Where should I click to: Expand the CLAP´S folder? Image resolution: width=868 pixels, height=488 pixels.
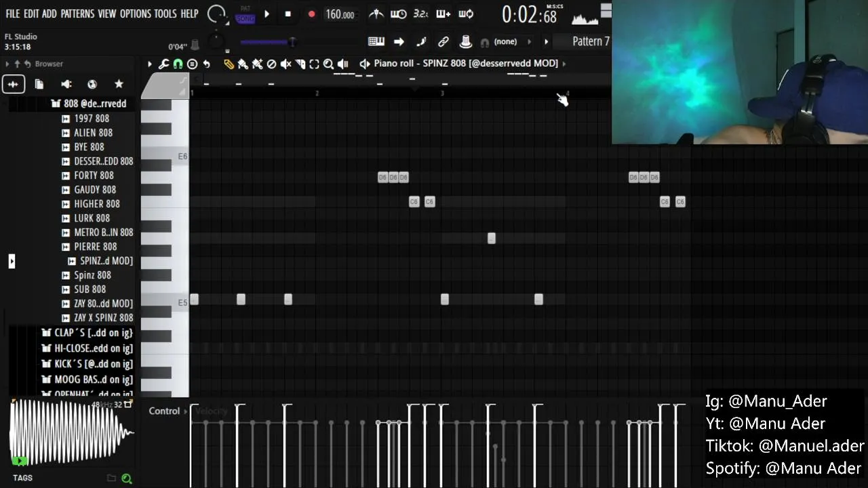pyautogui.click(x=87, y=333)
